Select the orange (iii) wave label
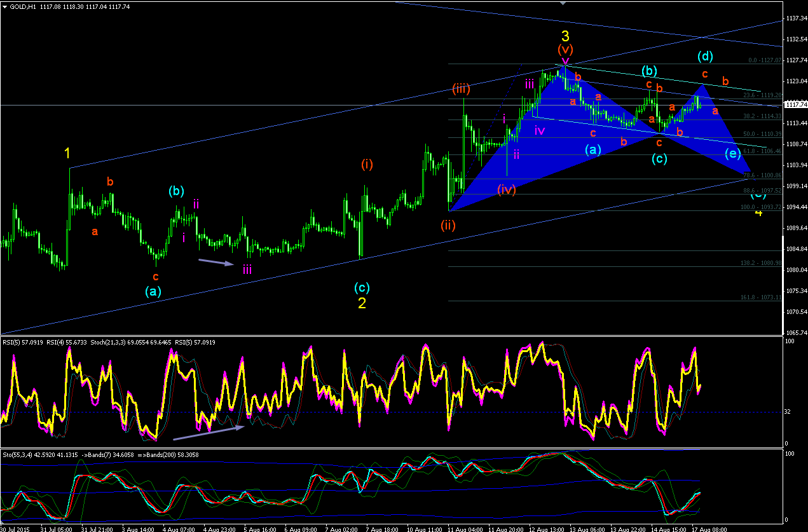The image size is (808, 532). pyautogui.click(x=462, y=88)
